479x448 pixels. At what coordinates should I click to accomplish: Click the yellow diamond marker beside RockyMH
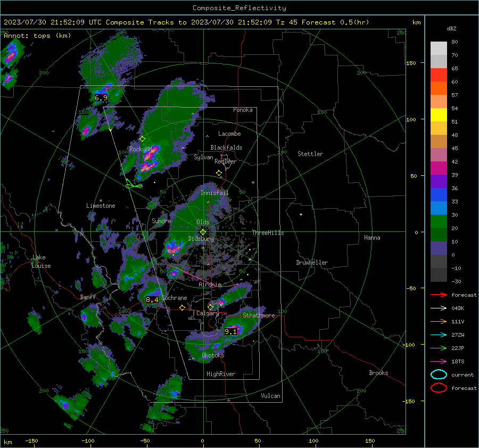coord(142,139)
